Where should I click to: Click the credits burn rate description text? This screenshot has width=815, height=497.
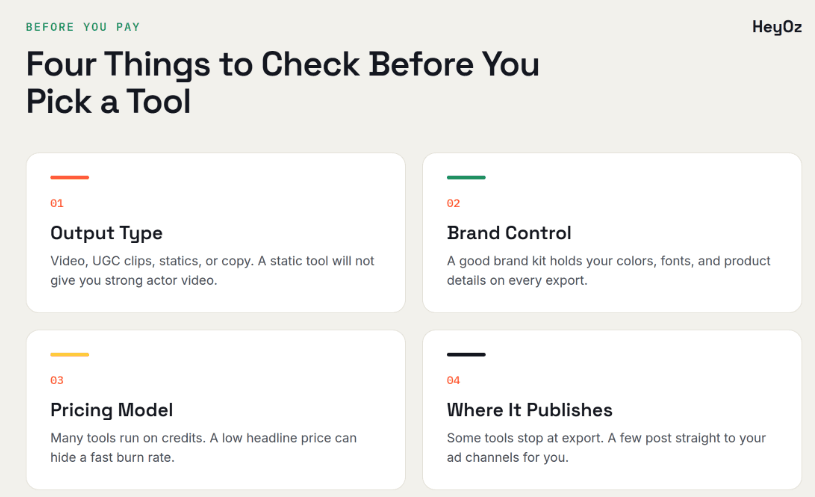click(203, 448)
